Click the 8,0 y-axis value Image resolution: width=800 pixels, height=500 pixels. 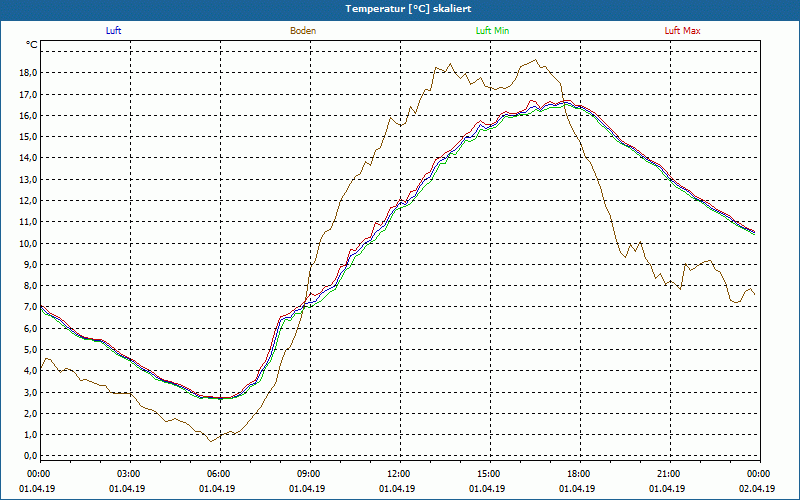point(31,285)
